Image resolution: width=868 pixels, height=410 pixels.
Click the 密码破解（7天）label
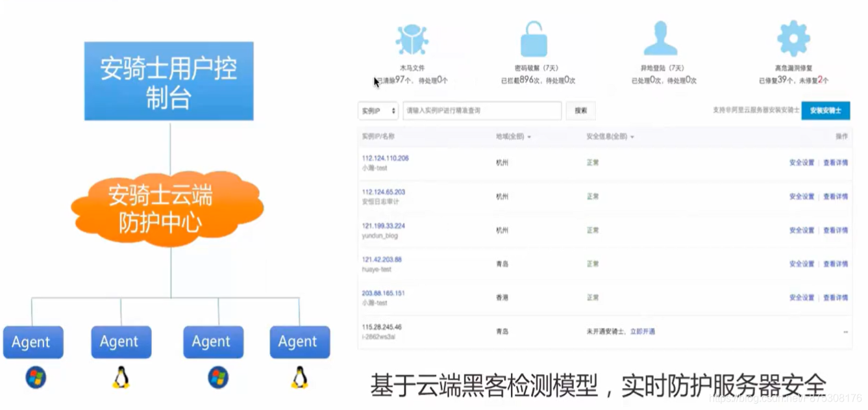[x=536, y=68]
